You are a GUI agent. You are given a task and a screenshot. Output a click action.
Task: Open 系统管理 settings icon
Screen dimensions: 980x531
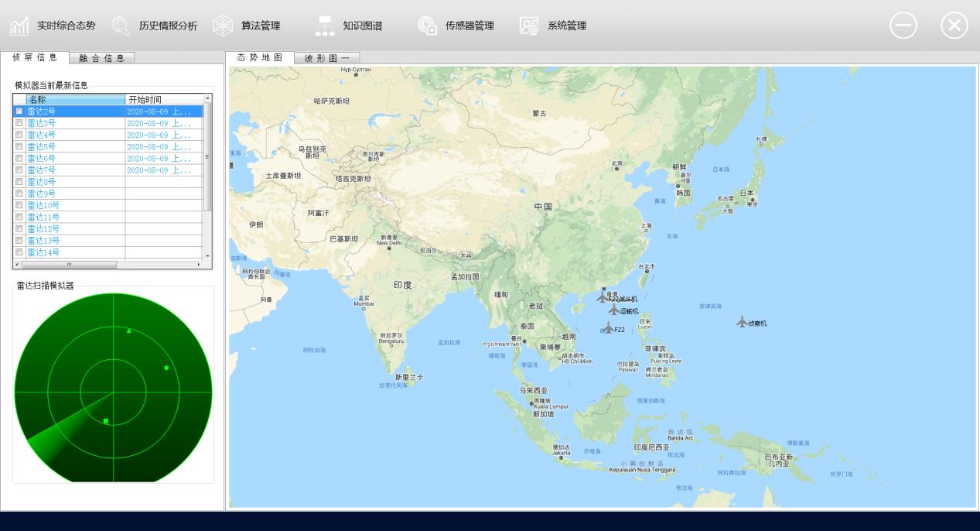(529, 26)
